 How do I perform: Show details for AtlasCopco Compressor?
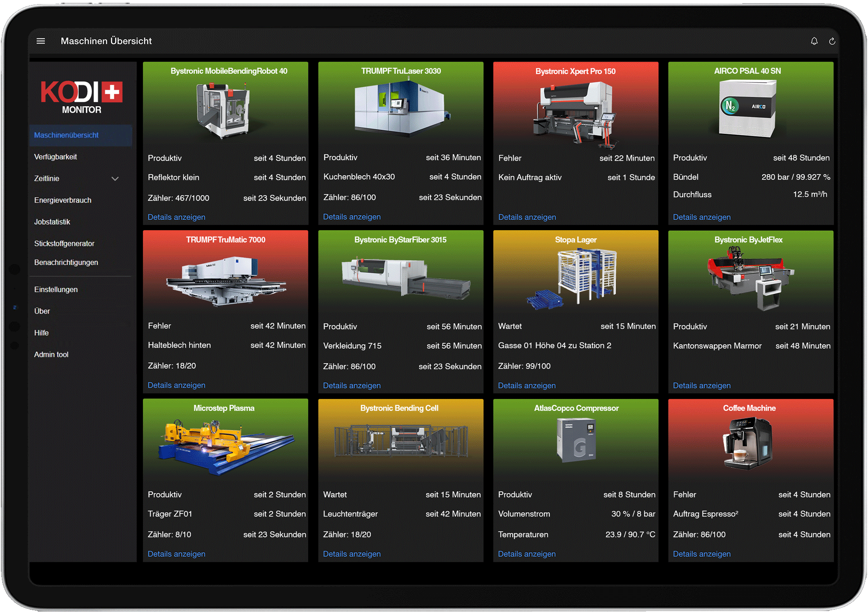tap(527, 554)
